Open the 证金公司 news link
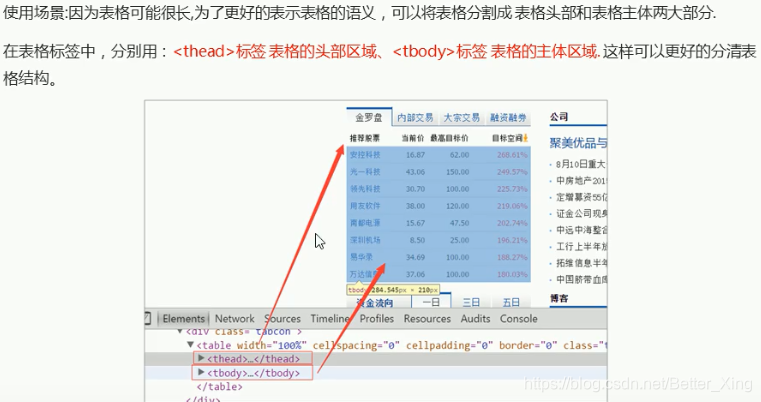Screen dimensions: 761x402 [581, 214]
